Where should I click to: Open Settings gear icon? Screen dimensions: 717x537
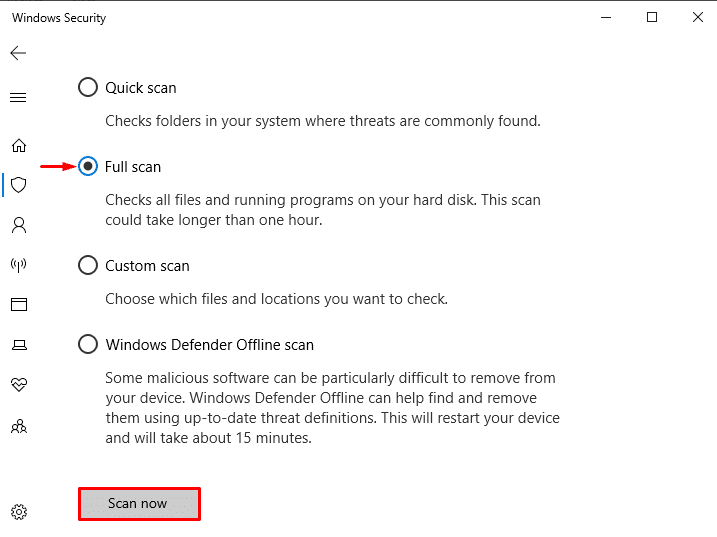(18, 512)
